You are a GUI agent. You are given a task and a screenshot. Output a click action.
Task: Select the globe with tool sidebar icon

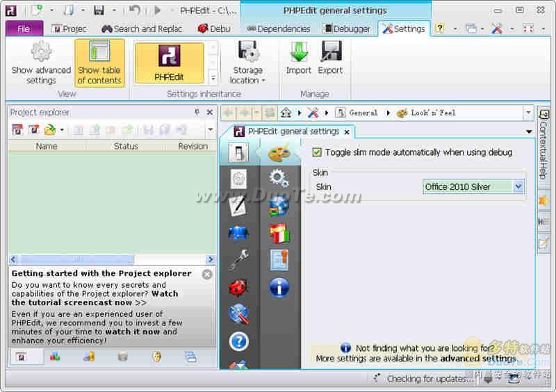238,314
